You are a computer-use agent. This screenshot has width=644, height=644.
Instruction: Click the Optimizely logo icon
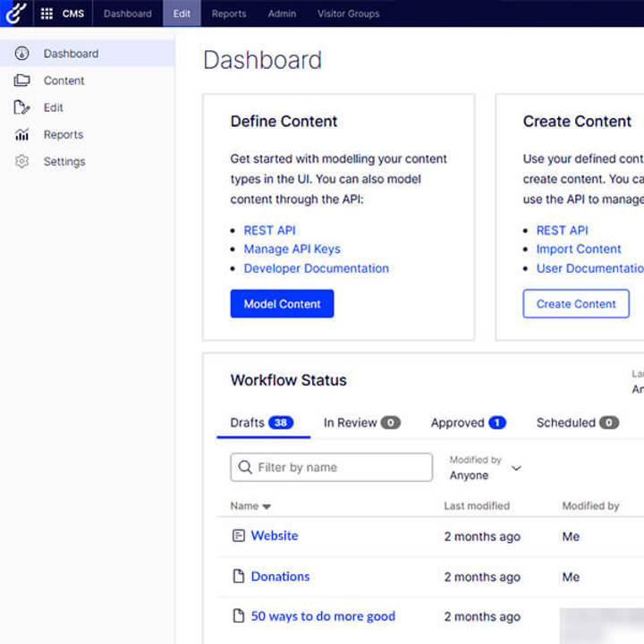[x=15, y=13]
